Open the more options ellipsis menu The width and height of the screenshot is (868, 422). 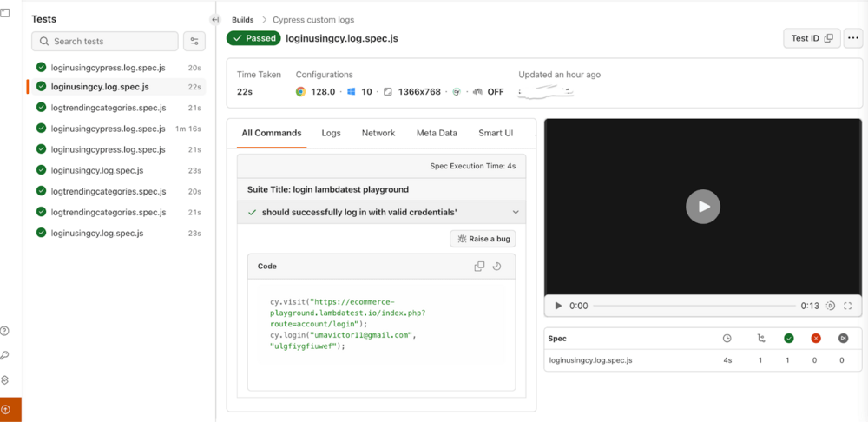tap(853, 38)
